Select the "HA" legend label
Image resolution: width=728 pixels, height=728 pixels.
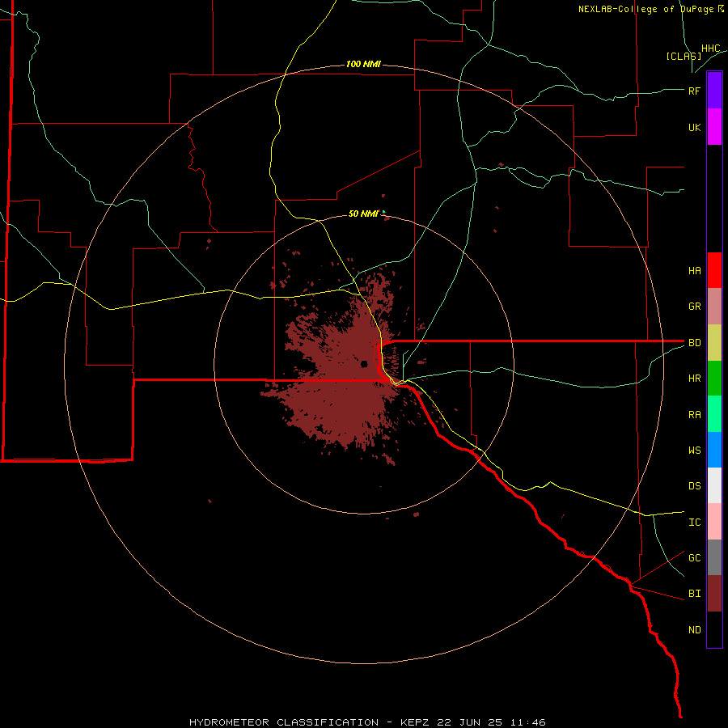point(694,271)
